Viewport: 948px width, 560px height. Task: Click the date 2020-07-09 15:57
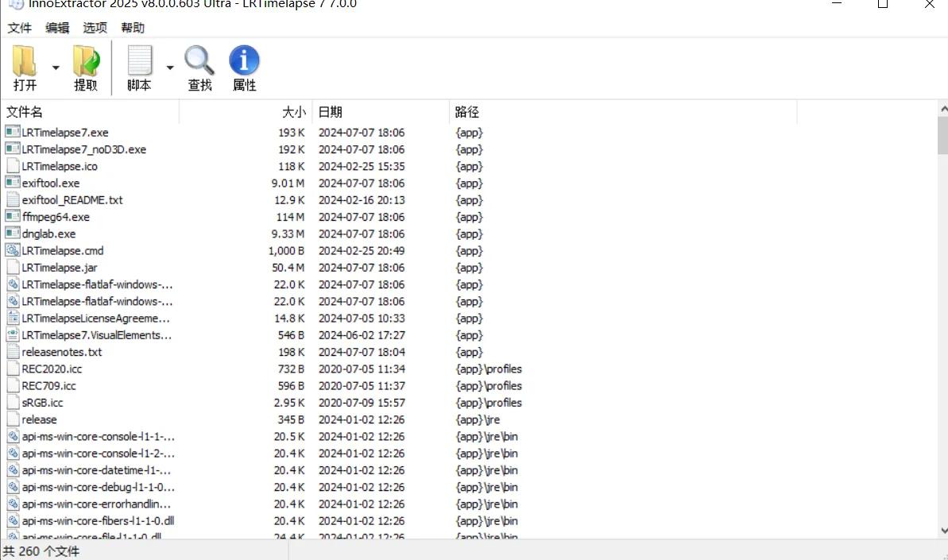[x=362, y=403]
